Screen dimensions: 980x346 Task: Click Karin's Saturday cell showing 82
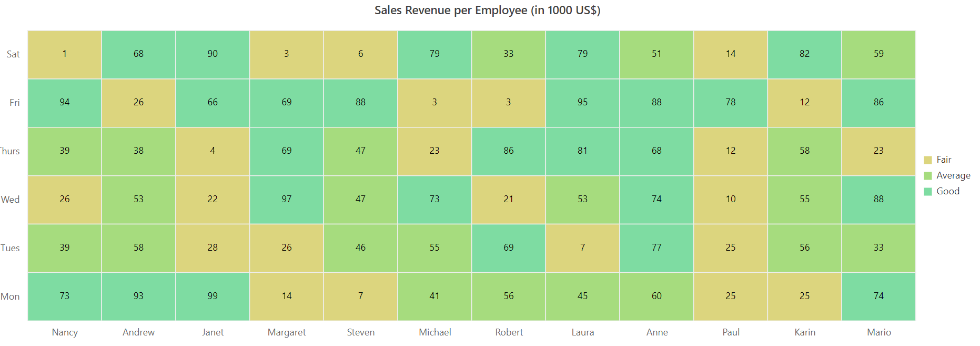[805, 54]
